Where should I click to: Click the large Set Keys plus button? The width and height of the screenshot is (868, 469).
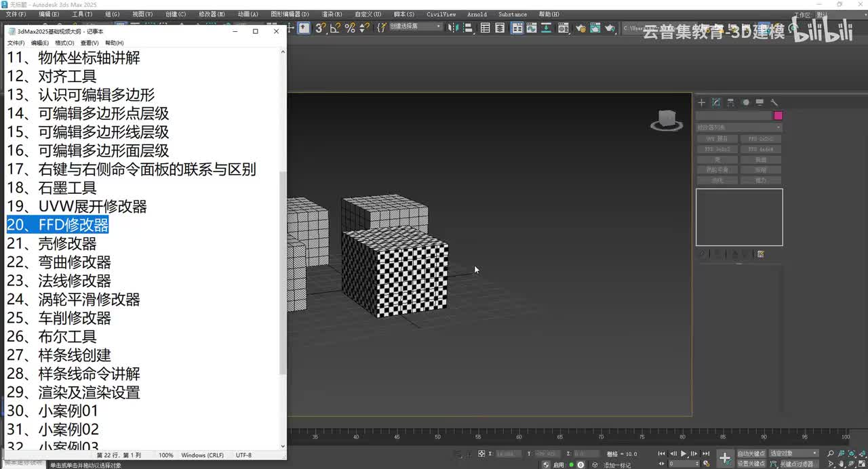(x=725, y=459)
